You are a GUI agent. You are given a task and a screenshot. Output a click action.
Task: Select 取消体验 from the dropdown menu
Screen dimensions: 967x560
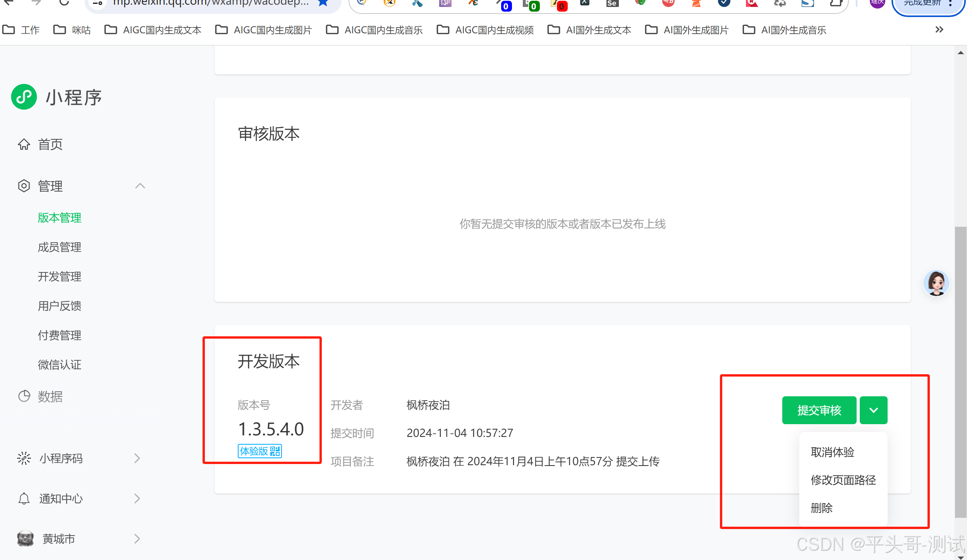tap(832, 452)
